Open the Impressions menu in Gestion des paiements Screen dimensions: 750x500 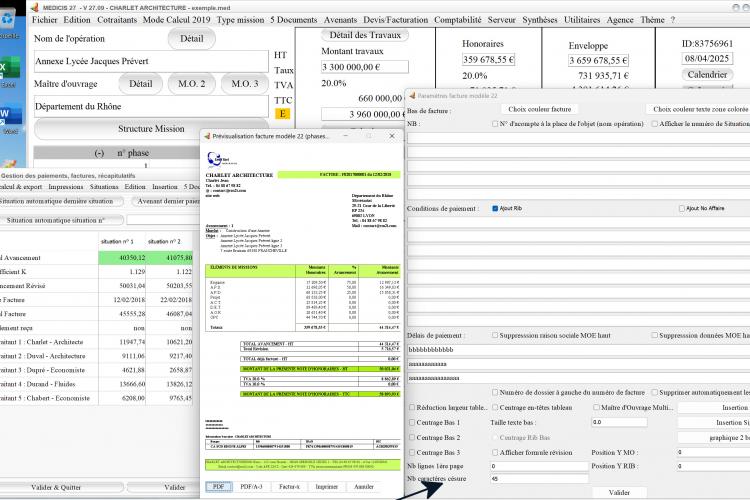click(66, 187)
